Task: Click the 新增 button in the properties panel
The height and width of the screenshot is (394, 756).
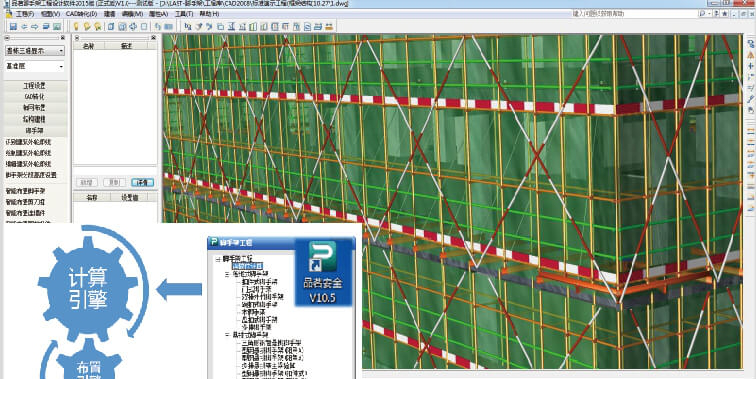Action: [87, 182]
